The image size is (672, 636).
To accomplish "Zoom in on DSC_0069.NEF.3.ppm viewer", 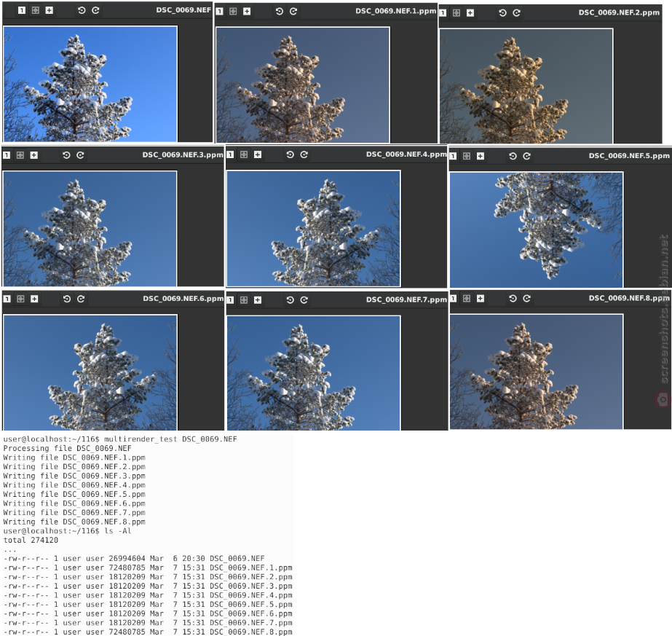I will coord(34,155).
